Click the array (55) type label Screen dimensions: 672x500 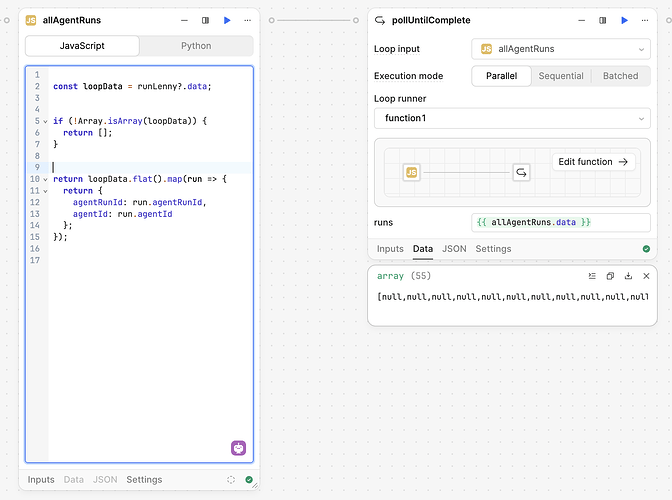click(x=404, y=276)
